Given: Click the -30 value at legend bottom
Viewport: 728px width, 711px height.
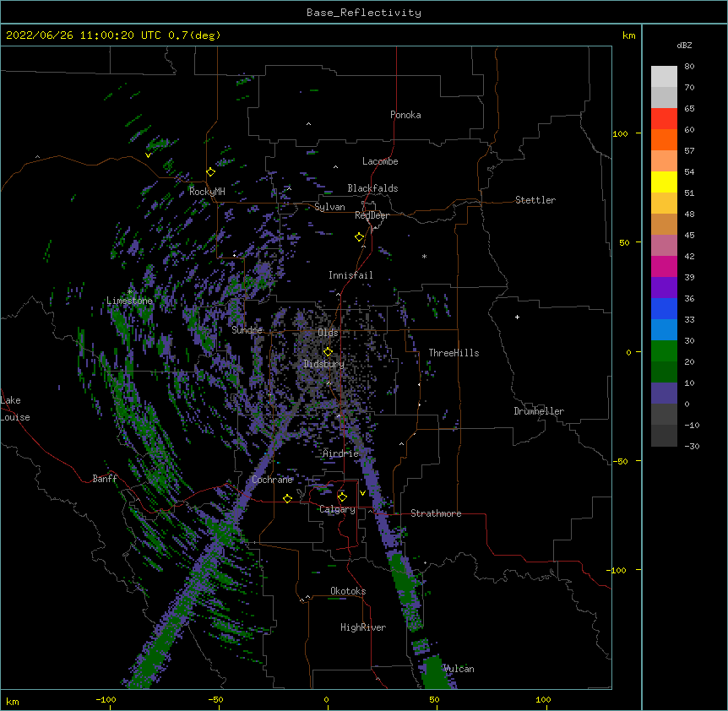Looking at the screenshot, I should (x=692, y=446).
